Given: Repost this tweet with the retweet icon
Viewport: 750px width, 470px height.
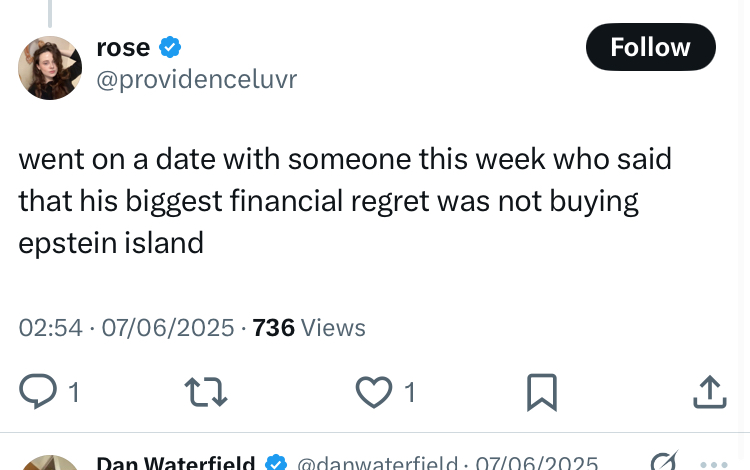Looking at the screenshot, I should [x=206, y=392].
